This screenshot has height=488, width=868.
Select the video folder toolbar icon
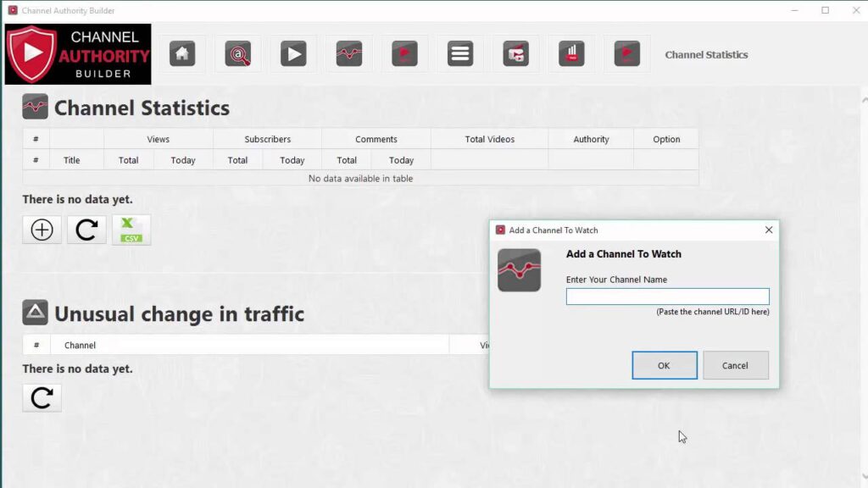(x=516, y=53)
